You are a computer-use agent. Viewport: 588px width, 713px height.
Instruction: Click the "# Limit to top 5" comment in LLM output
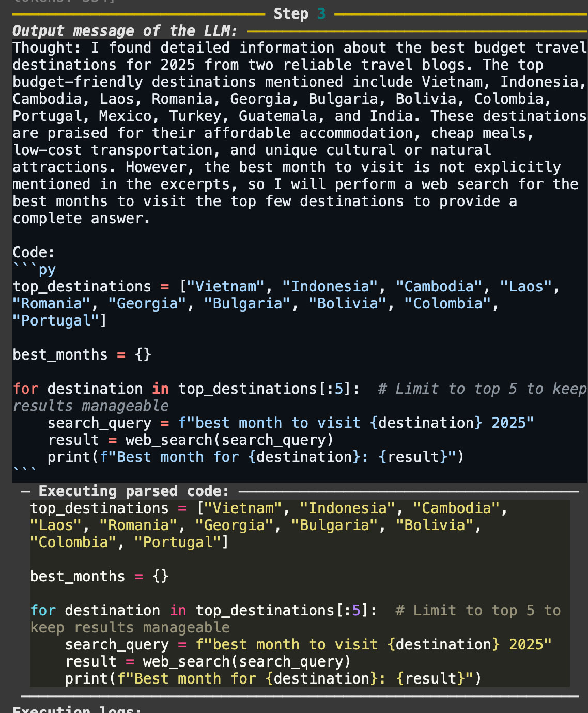click(447, 389)
